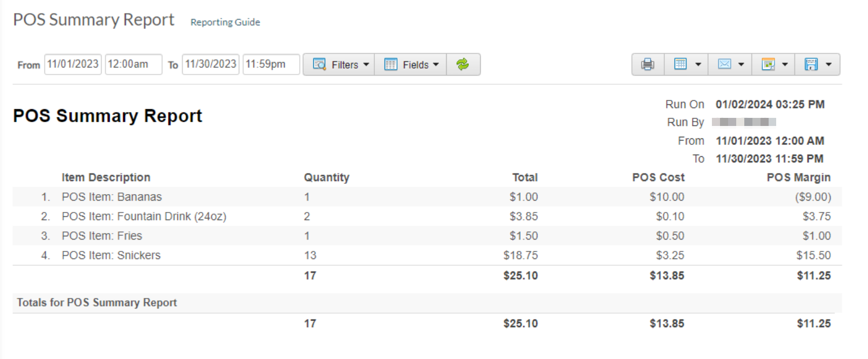Click the Quantity column header
Image resolution: width=868 pixels, height=359 pixels.
(x=326, y=177)
